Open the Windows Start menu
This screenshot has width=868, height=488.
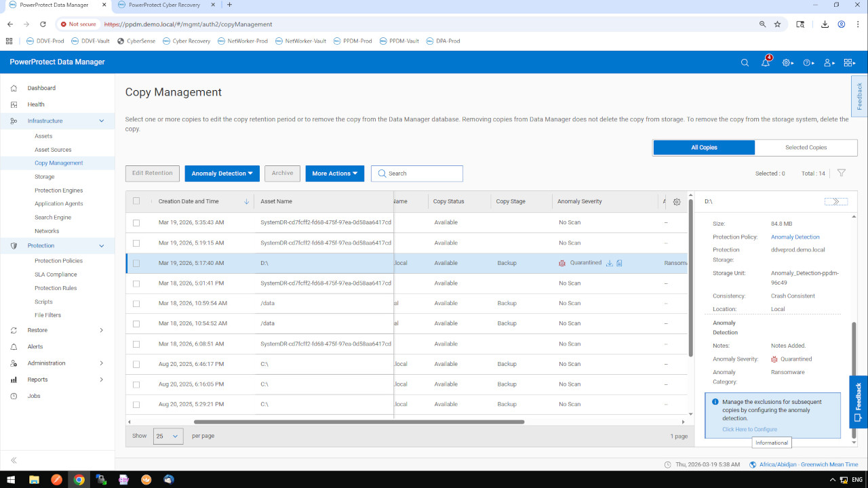tap(12, 480)
